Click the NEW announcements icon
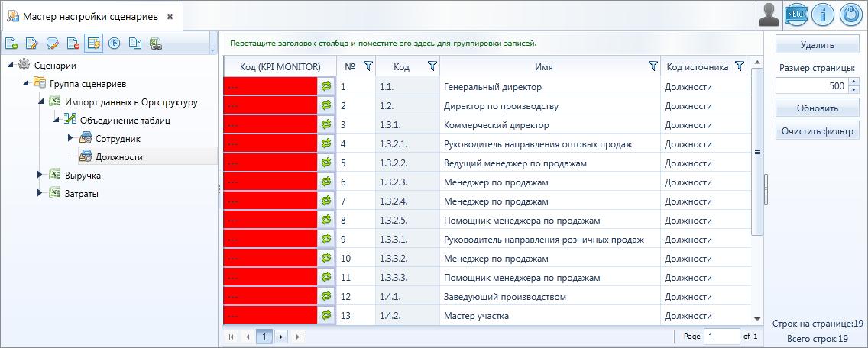This screenshot has height=348, width=868. [795, 15]
